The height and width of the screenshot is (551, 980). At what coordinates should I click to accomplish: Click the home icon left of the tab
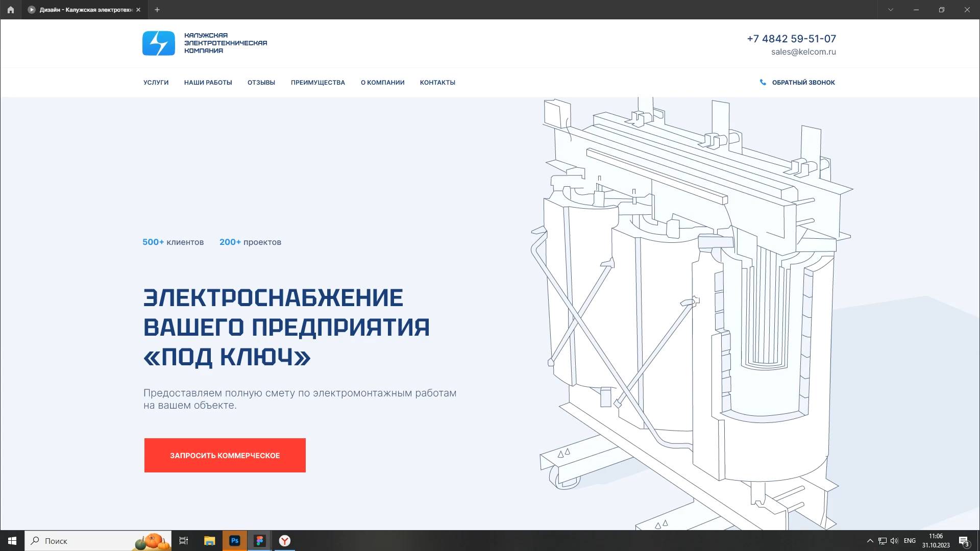(10, 10)
